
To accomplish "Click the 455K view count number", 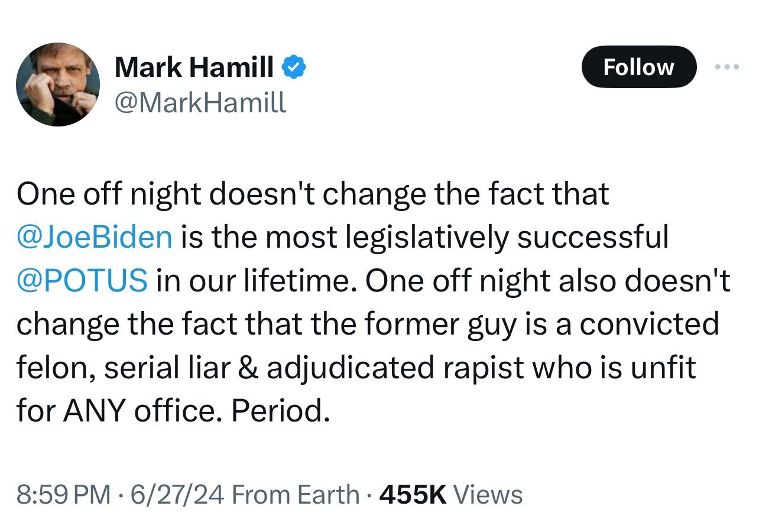I will tap(413, 494).
